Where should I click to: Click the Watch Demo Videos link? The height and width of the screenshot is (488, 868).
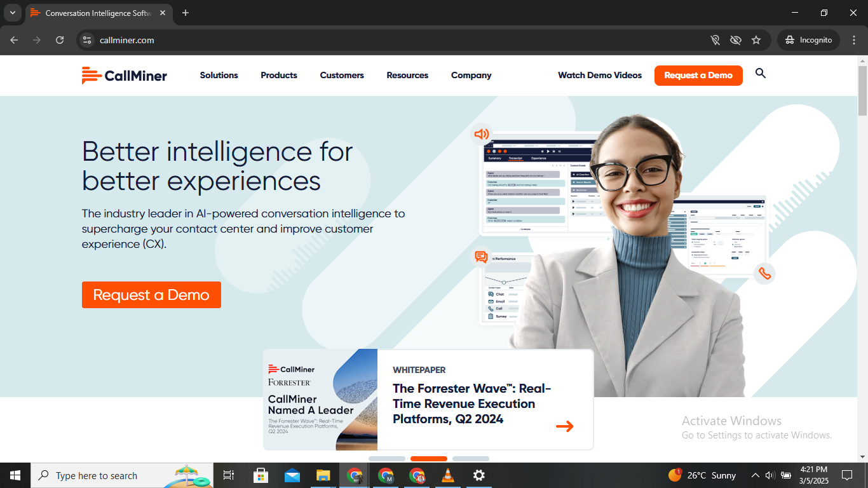pos(600,75)
